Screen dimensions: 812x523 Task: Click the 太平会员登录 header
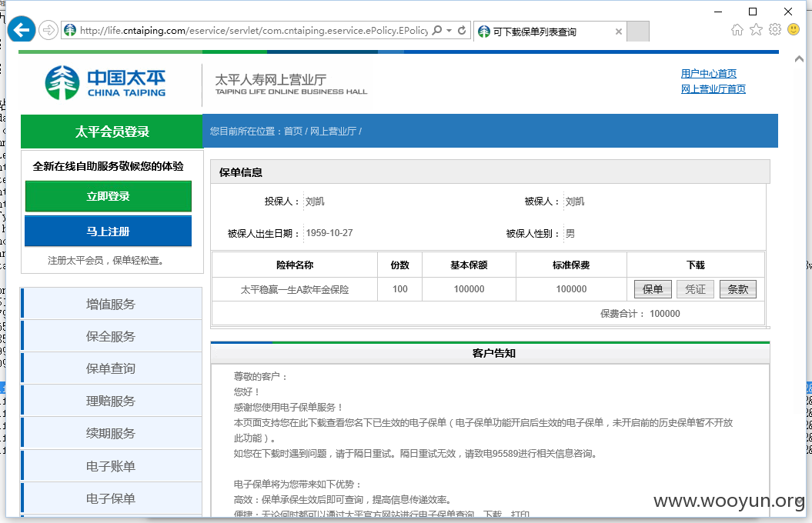112,132
